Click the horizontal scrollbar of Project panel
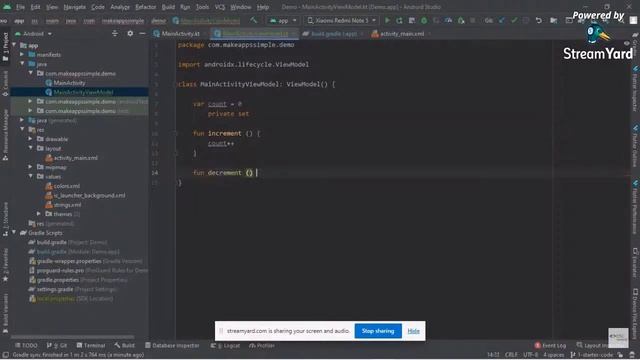Screen dimensions: 640x360 coord(72,337)
